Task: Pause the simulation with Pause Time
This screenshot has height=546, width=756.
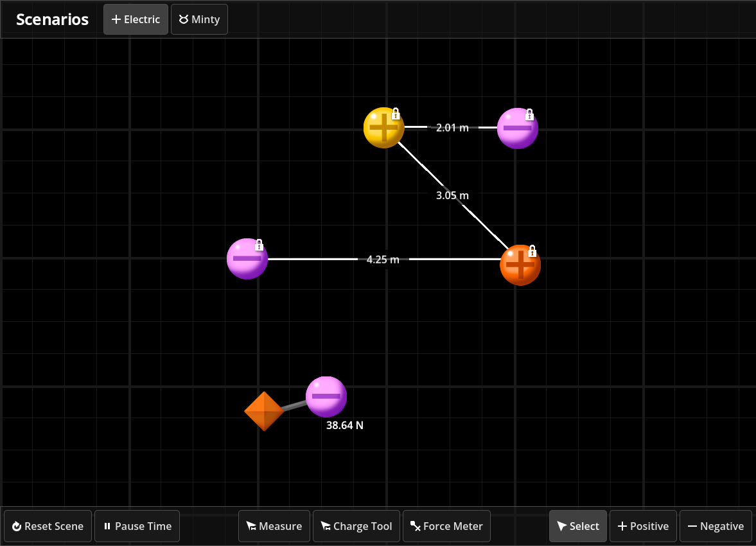Action: click(137, 526)
